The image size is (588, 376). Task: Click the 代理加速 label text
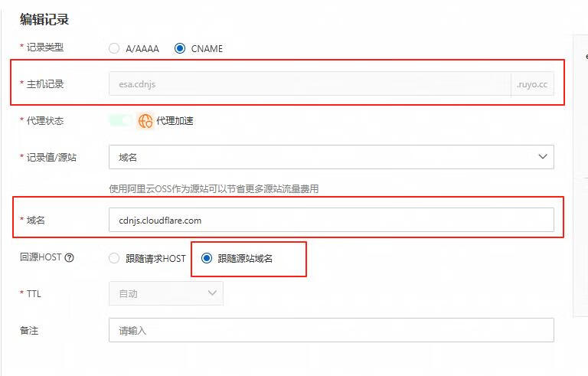tap(175, 121)
